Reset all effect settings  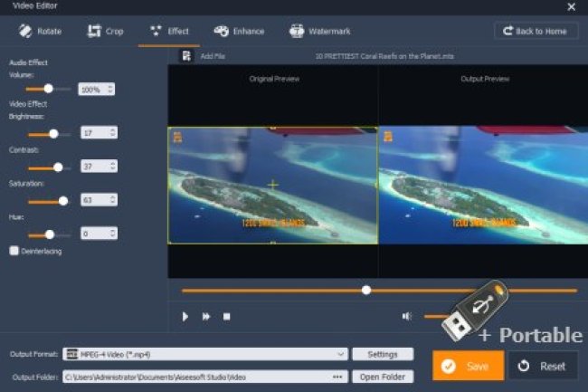(x=543, y=366)
